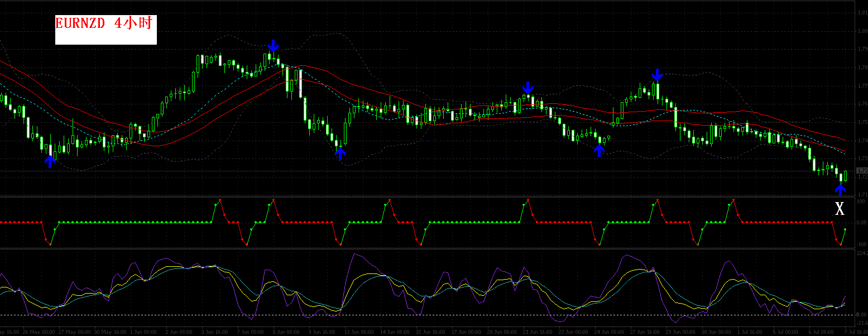Click the 1.80 price scale label

coord(862,31)
